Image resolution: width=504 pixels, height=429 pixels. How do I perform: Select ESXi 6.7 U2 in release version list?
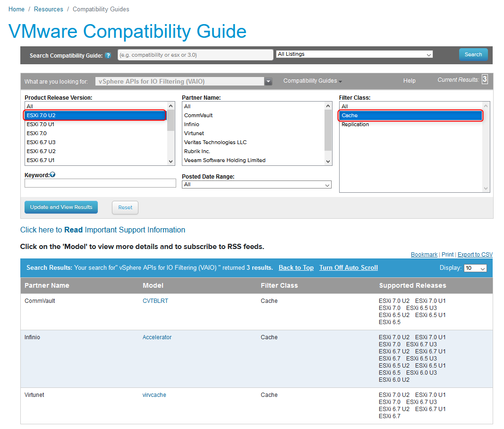click(x=96, y=152)
